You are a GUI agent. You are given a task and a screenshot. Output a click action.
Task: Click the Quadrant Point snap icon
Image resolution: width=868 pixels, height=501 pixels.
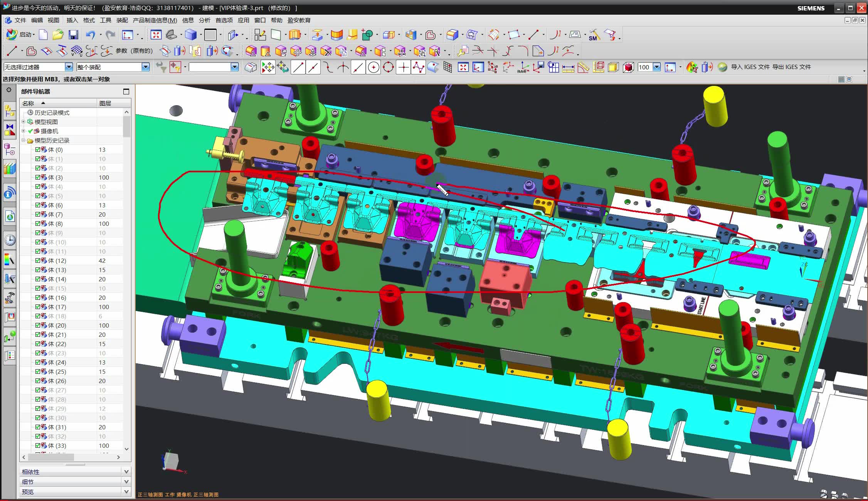click(388, 67)
